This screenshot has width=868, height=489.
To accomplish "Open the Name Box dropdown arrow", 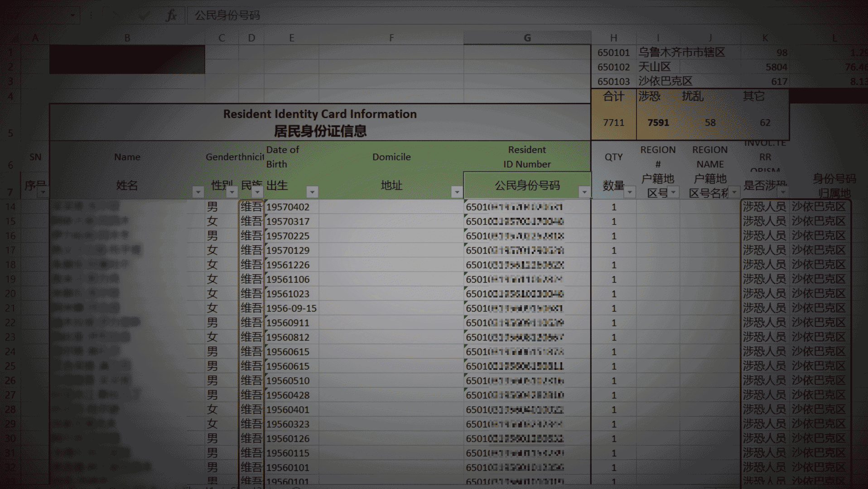I will (72, 15).
